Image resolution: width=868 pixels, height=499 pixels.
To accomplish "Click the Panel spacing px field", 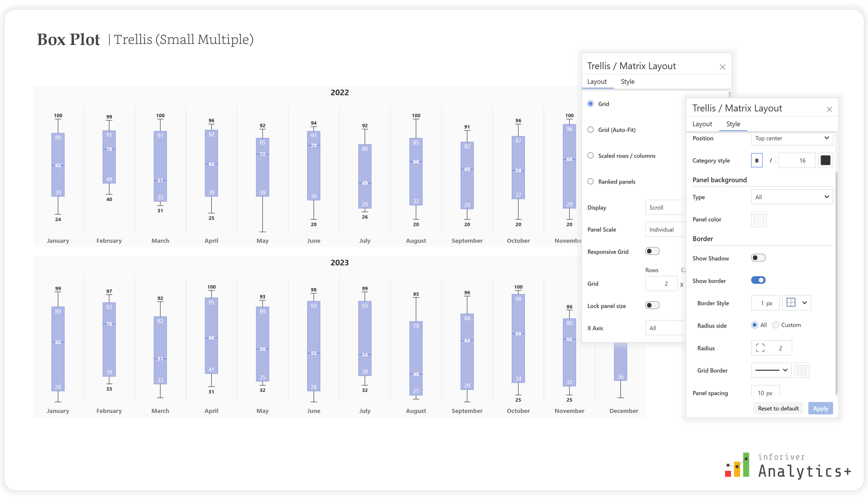I will (x=765, y=393).
